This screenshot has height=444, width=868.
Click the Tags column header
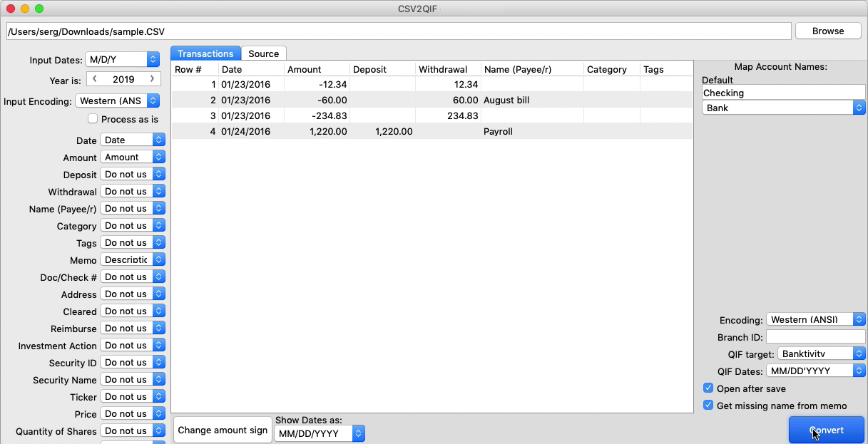[x=666, y=69]
